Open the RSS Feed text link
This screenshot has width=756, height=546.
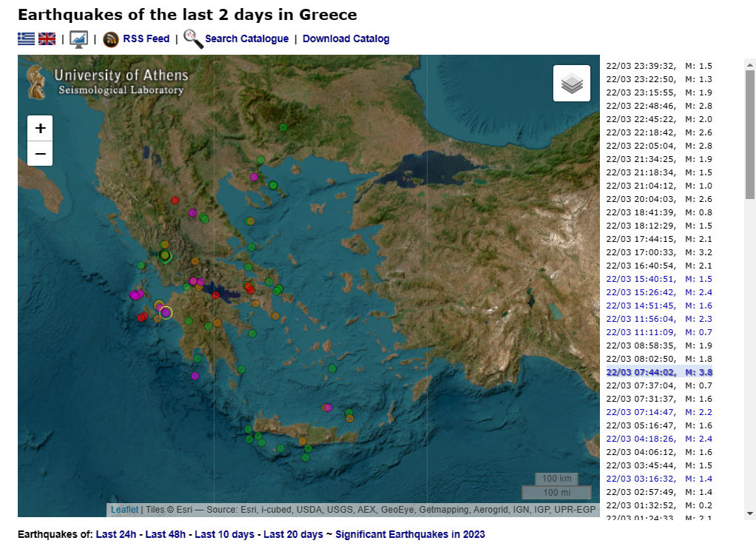(146, 39)
